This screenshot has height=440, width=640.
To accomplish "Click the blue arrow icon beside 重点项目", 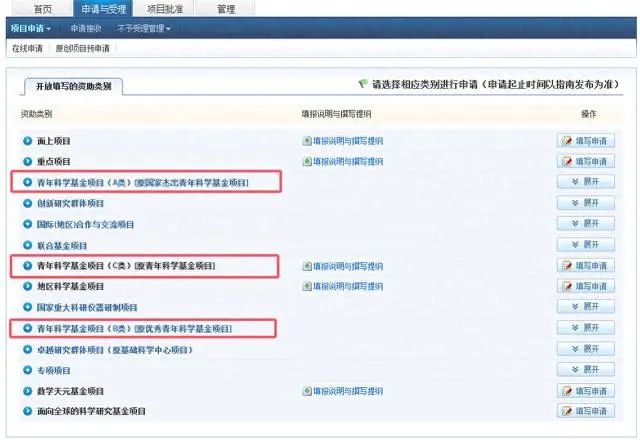I will 28,161.
